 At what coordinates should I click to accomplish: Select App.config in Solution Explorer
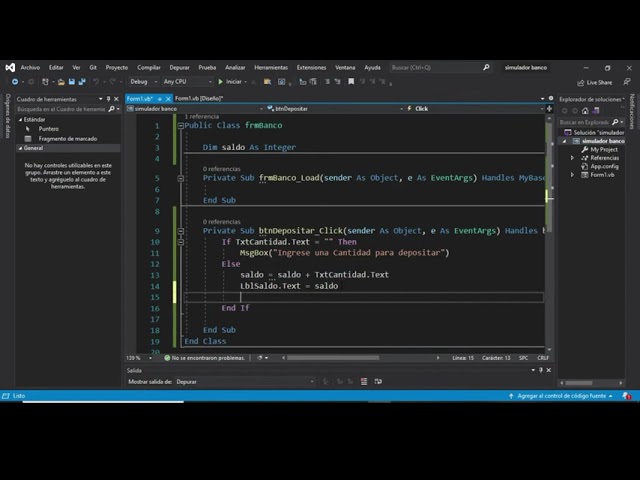click(604, 167)
